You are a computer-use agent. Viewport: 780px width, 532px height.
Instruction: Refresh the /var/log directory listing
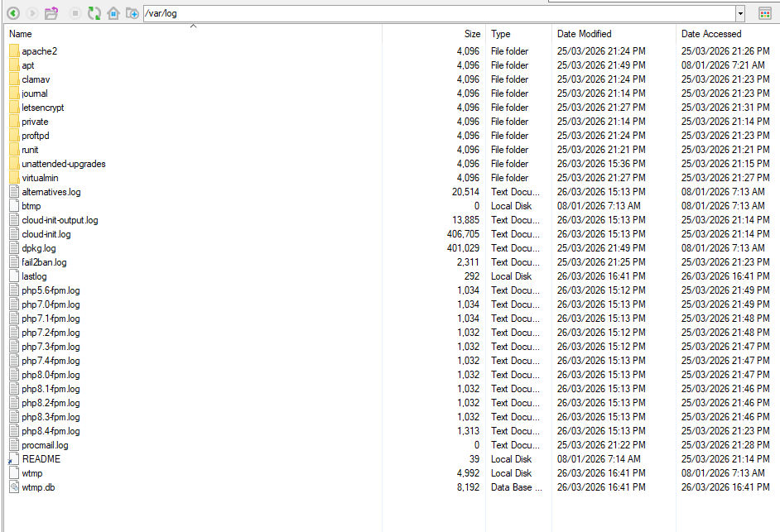[94, 13]
